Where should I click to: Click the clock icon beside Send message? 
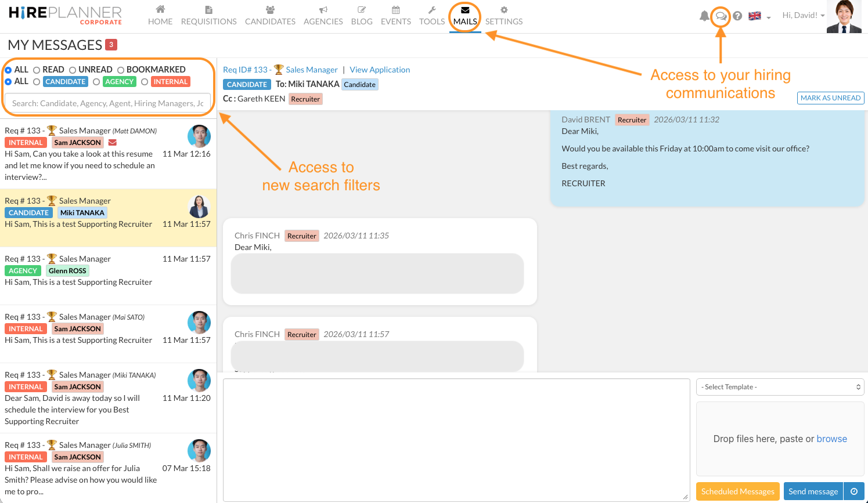pos(854,491)
